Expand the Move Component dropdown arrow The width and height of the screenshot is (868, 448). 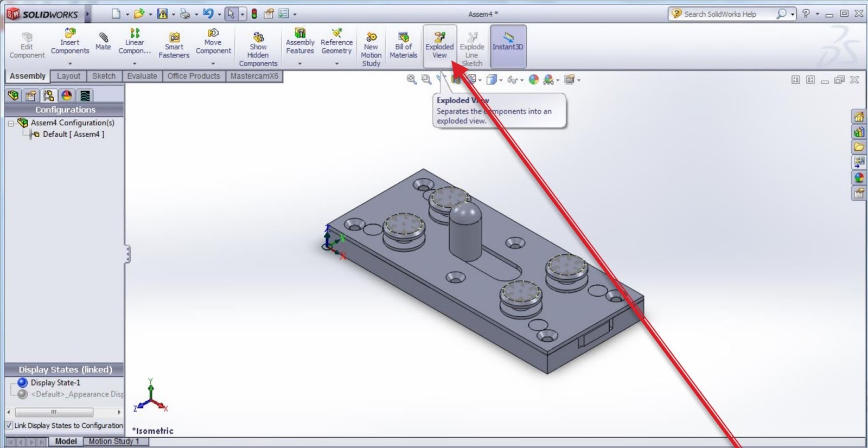click(x=213, y=64)
